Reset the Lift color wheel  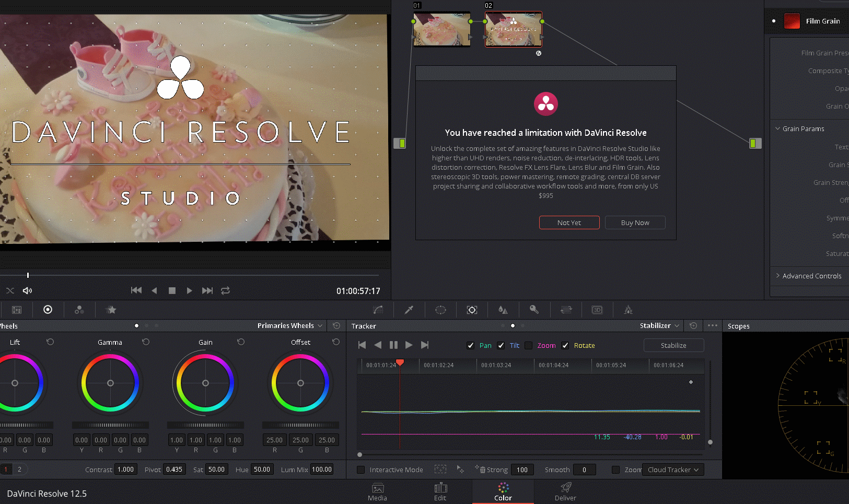(50, 342)
